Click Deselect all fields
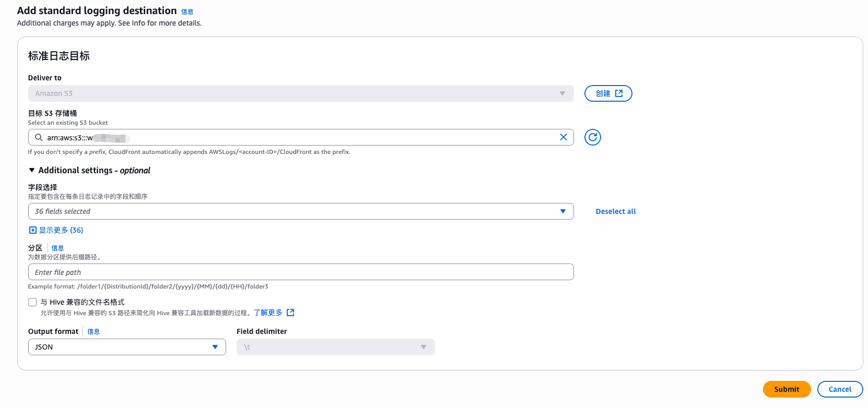The width and height of the screenshot is (868, 408). point(615,211)
